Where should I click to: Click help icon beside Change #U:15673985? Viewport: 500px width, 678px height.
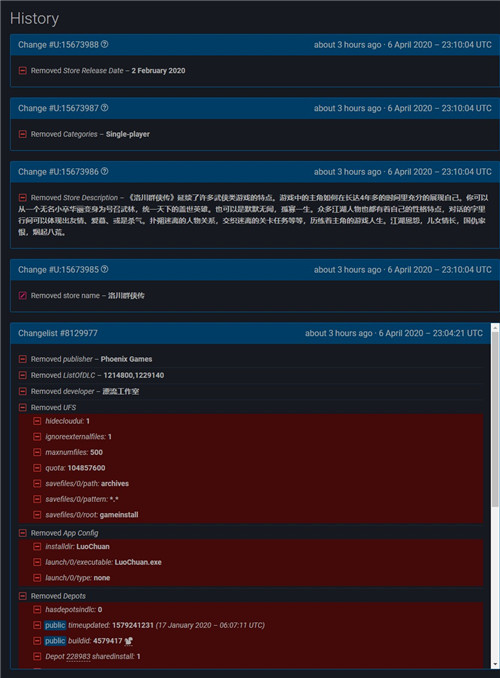tap(105, 269)
